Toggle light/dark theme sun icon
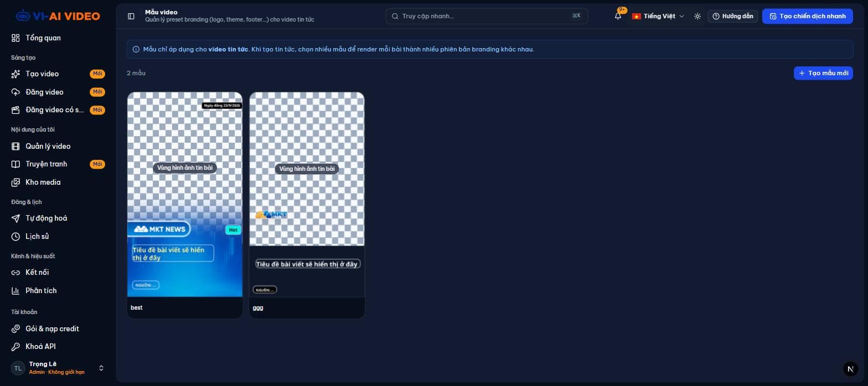 (x=697, y=16)
